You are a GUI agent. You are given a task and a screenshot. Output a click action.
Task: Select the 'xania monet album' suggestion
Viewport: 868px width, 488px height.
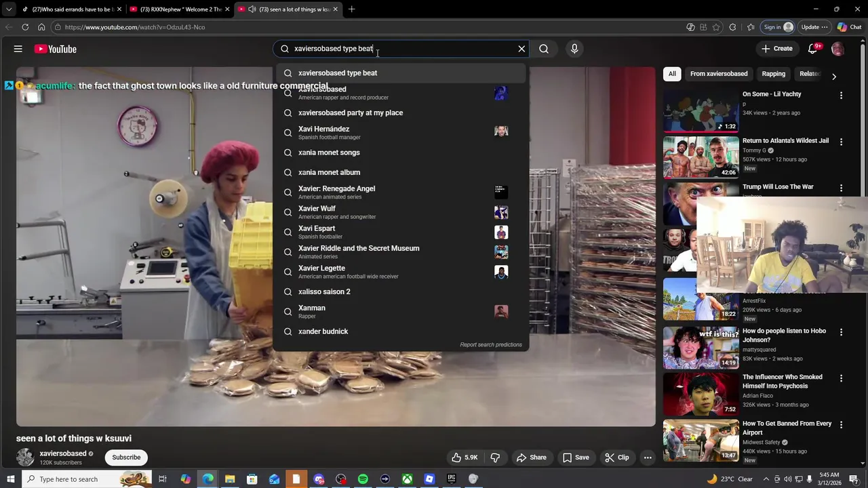click(x=401, y=172)
